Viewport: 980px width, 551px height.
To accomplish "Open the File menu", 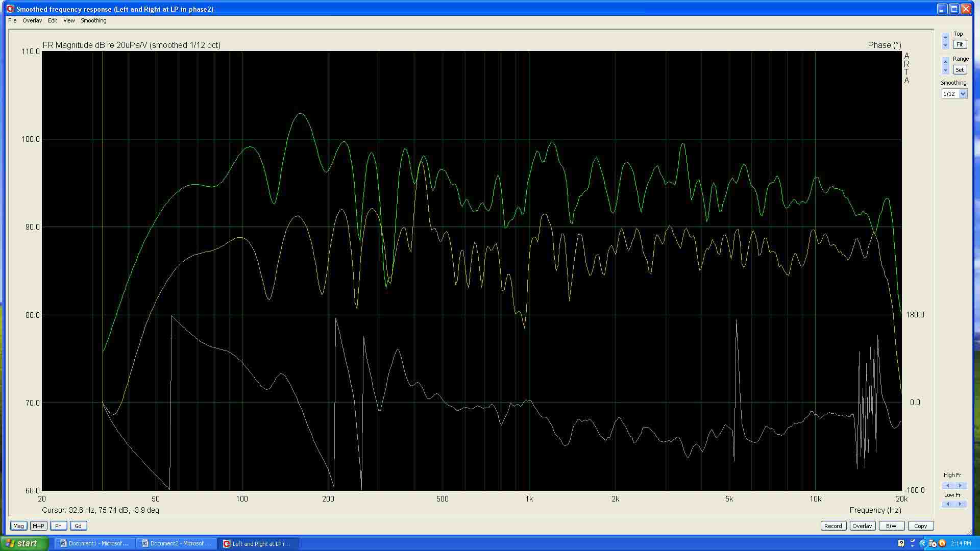I will coord(12,20).
